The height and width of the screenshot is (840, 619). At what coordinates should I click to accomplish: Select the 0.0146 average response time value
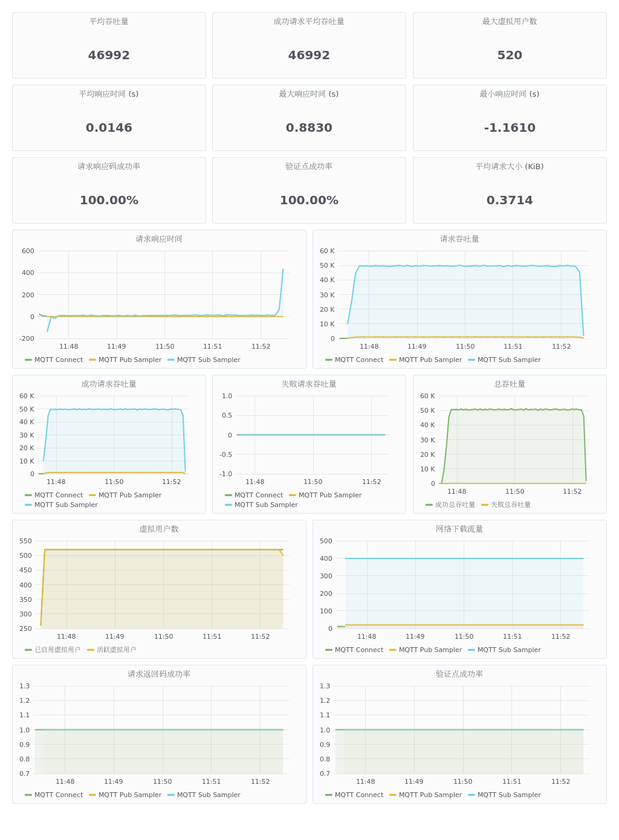109,128
